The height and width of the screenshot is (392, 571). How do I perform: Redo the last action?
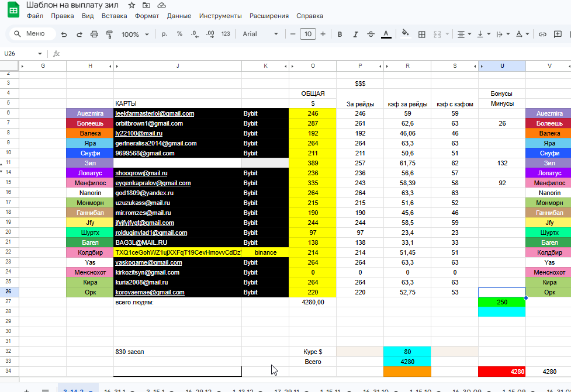click(79, 34)
